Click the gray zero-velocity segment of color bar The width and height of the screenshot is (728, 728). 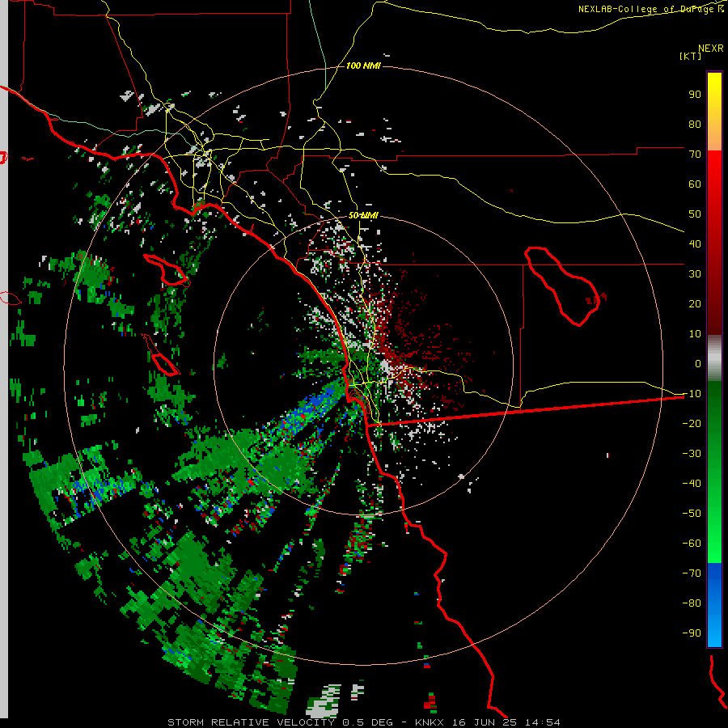[x=714, y=358]
